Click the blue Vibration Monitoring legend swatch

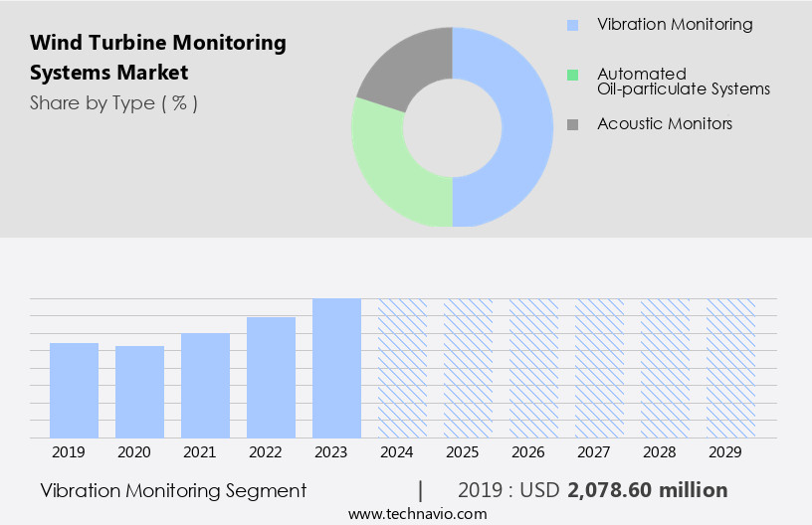(572, 25)
